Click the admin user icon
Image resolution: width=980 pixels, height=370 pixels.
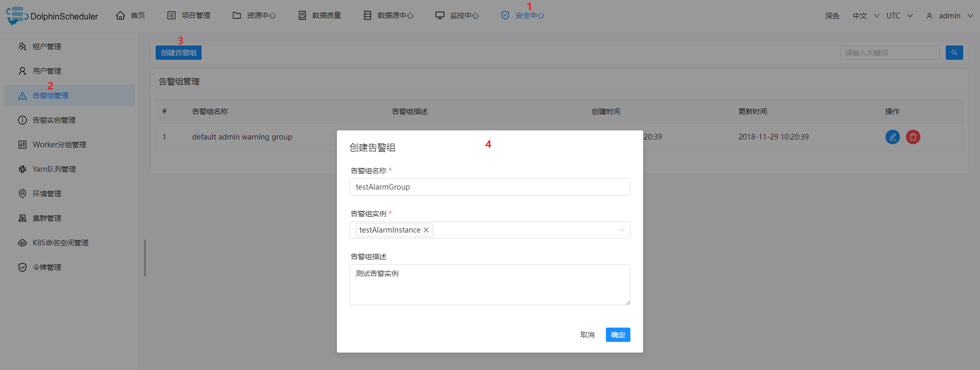pos(929,16)
